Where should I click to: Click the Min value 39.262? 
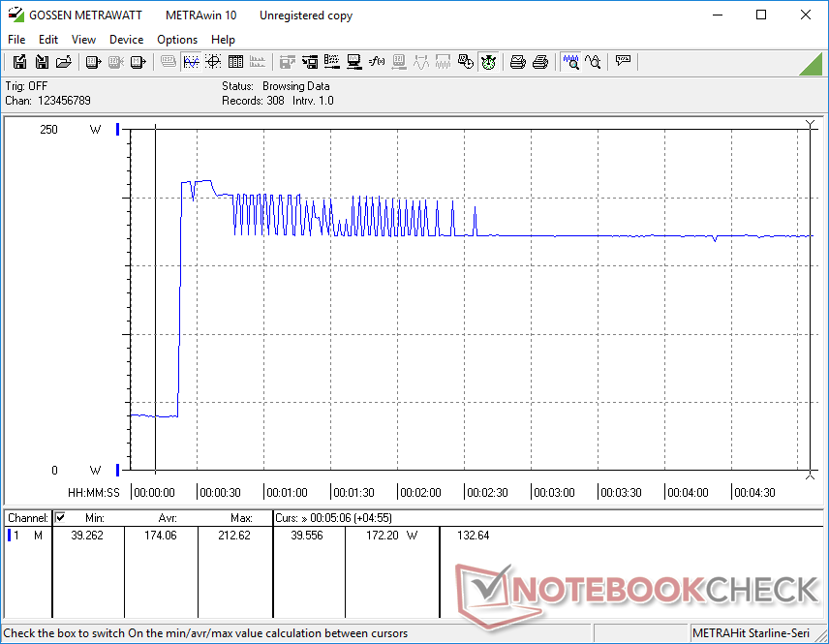(87, 536)
